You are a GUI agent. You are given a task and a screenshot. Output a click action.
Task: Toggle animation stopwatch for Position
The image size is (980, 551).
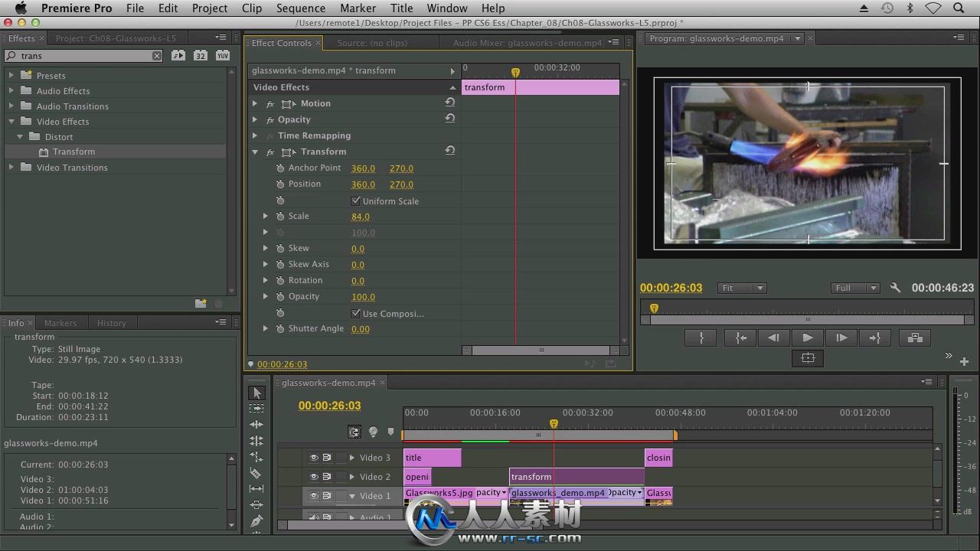pos(280,184)
